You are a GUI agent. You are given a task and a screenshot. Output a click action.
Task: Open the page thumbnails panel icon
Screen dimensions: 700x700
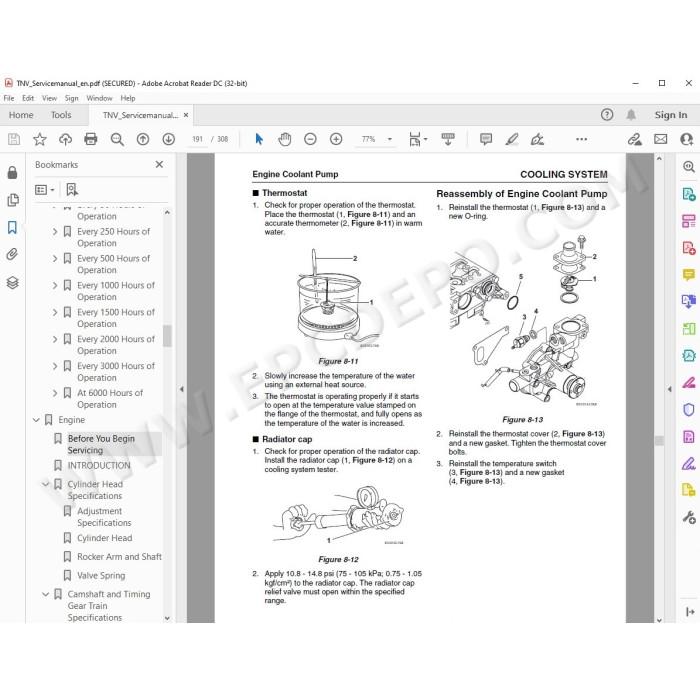pos(13,200)
